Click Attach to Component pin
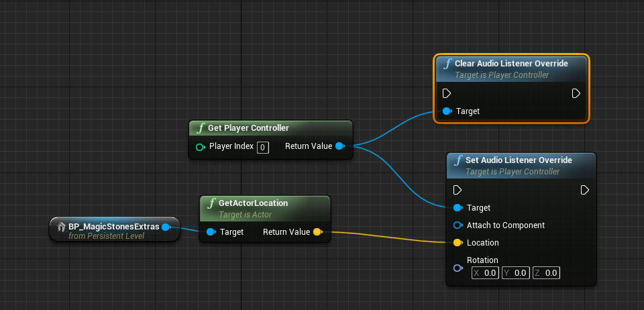The width and height of the screenshot is (644, 310). (458, 225)
